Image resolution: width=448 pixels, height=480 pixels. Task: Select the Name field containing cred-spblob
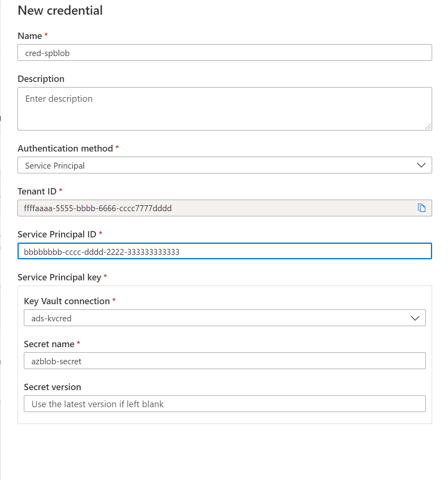159,52
